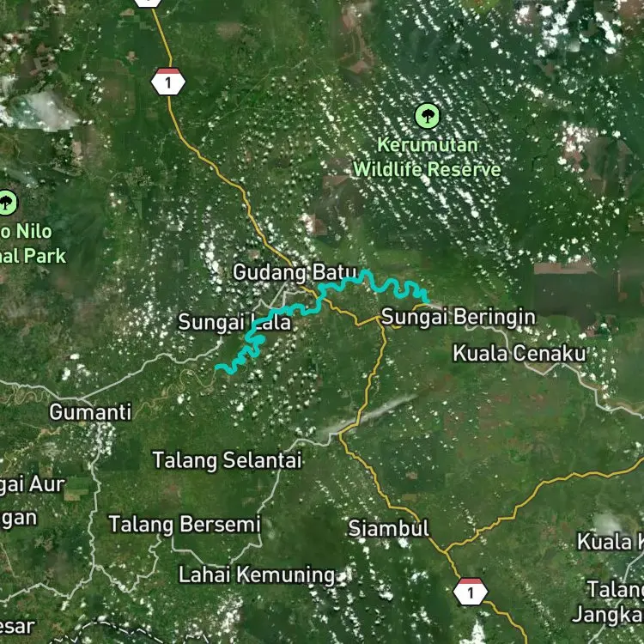Click the Siambul place label
This screenshot has width=644, height=644.
click(x=388, y=528)
